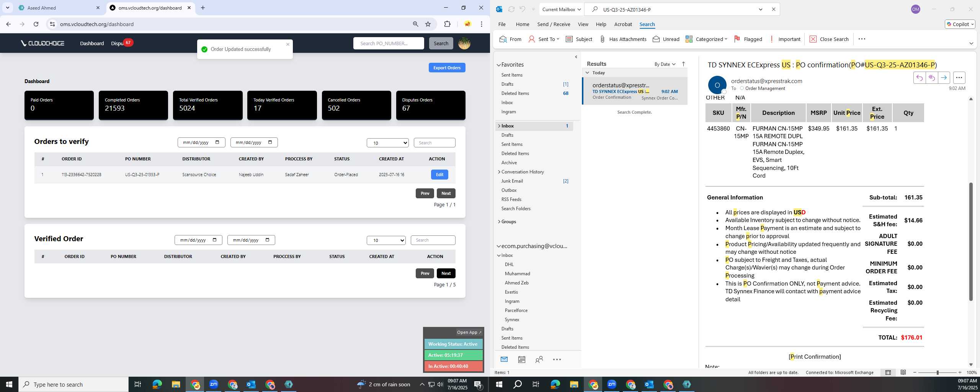The width and height of the screenshot is (980, 392).
Task: Open Chrome extensions puzzle icon
Action: [447, 24]
